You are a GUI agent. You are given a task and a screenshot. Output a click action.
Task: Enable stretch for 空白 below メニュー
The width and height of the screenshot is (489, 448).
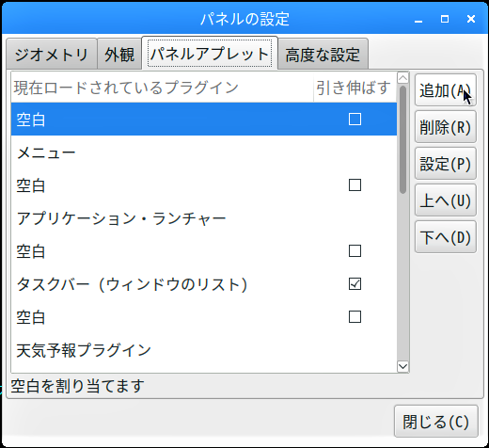click(x=355, y=185)
